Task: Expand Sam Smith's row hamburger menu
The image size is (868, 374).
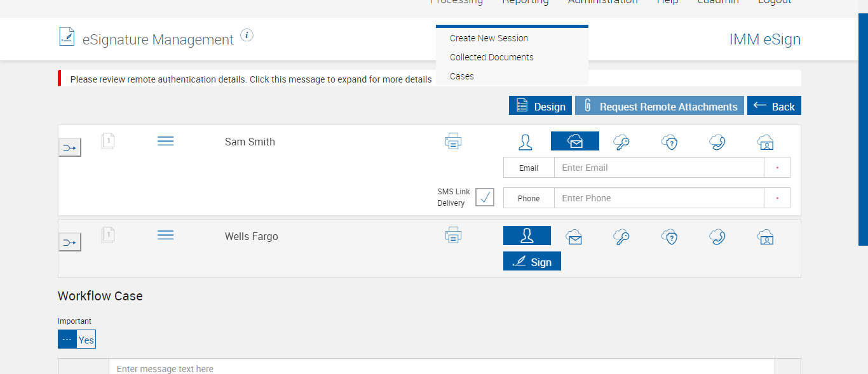Action: coord(165,141)
